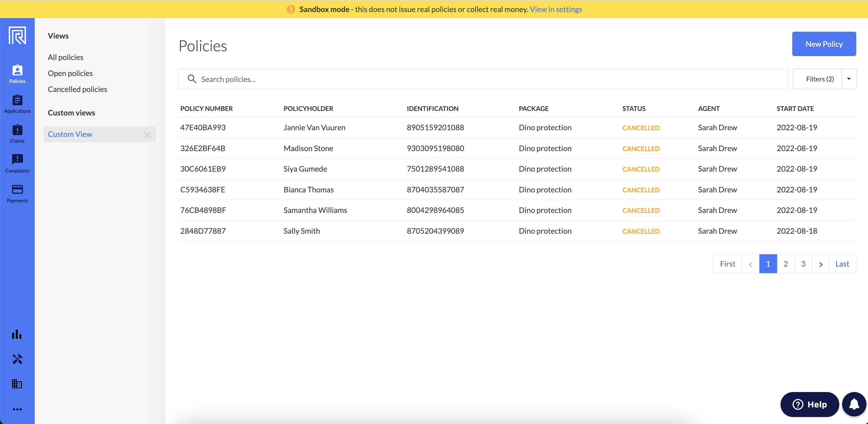Open the View in settings link
Screen dimensions: 868x424
click(556, 9)
